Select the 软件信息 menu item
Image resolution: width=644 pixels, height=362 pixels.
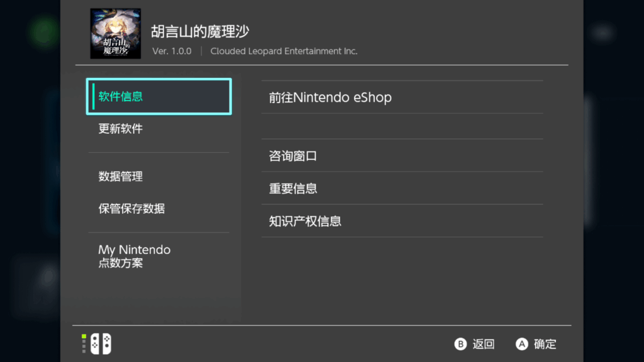coord(159,96)
